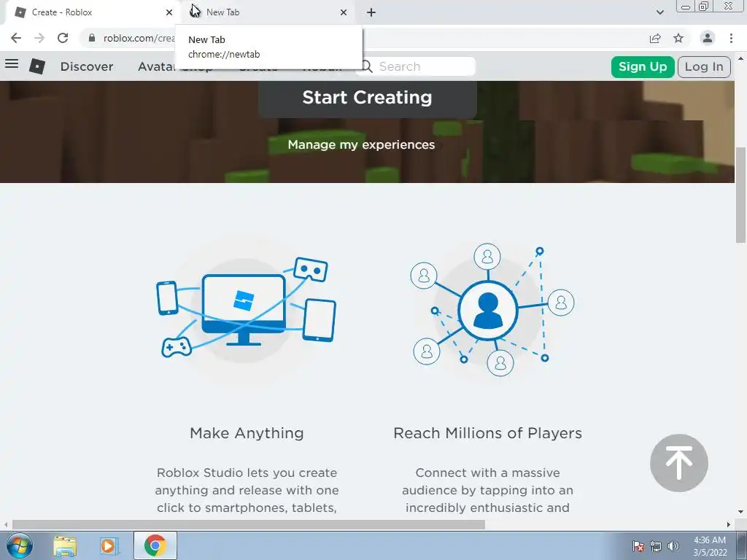The height and width of the screenshot is (560, 747).
Task: Open the Windows Start button
Action: tap(20, 545)
